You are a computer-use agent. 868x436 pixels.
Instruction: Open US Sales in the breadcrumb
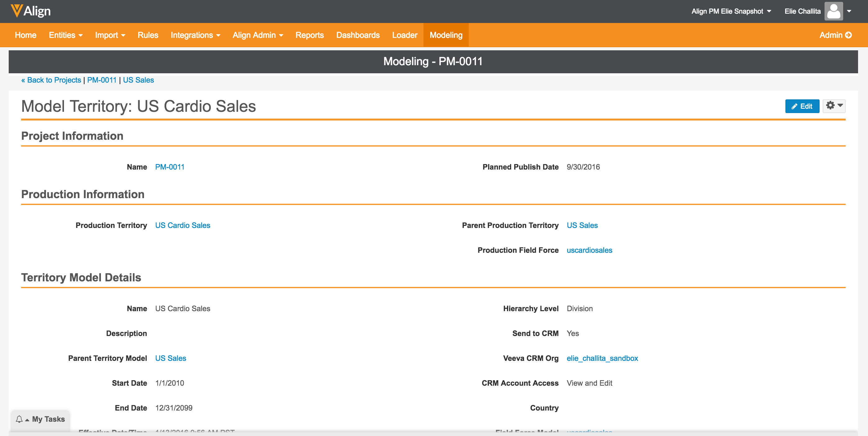[x=138, y=80]
